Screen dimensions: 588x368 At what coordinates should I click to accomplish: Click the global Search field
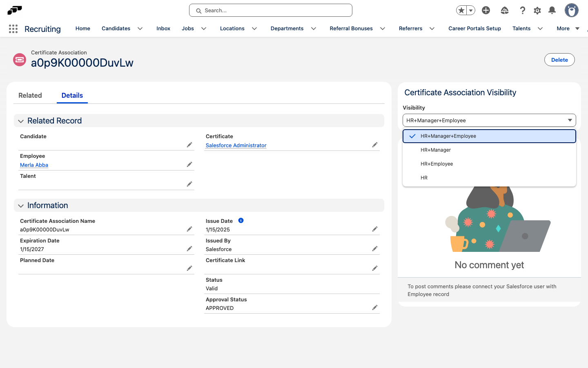[x=271, y=10]
